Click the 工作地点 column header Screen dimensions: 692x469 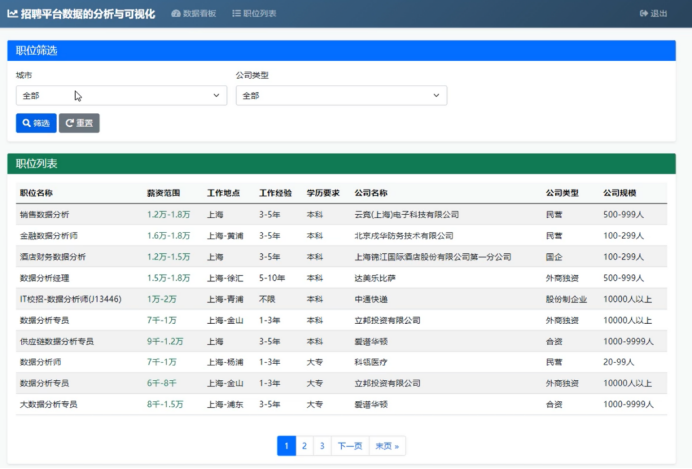[x=223, y=193]
